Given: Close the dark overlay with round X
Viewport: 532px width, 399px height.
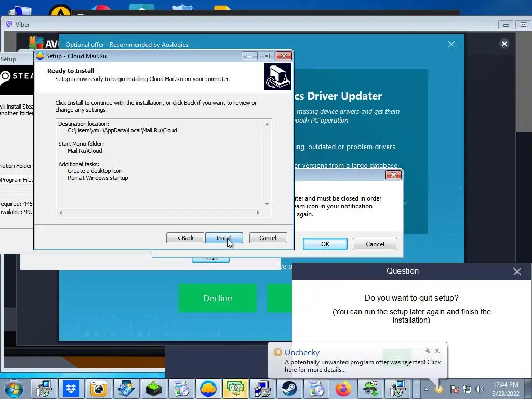Looking at the screenshot, I should (504, 44).
